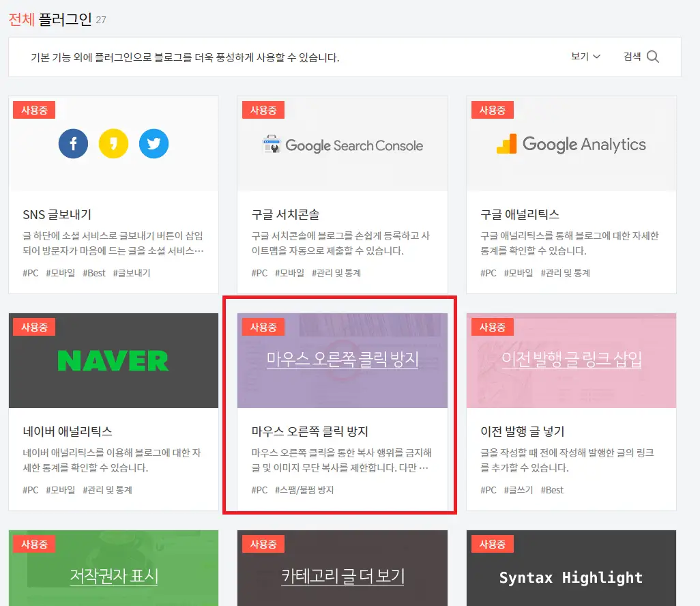Click 사용중 badge on 카테고리 글 더 보기 card

(x=263, y=544)
